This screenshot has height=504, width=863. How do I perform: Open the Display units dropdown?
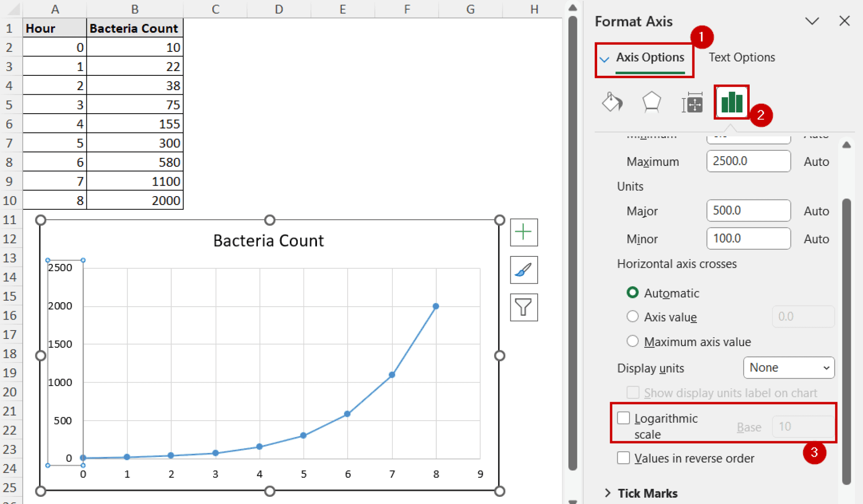pyautogui.click(x=788, y=368)
